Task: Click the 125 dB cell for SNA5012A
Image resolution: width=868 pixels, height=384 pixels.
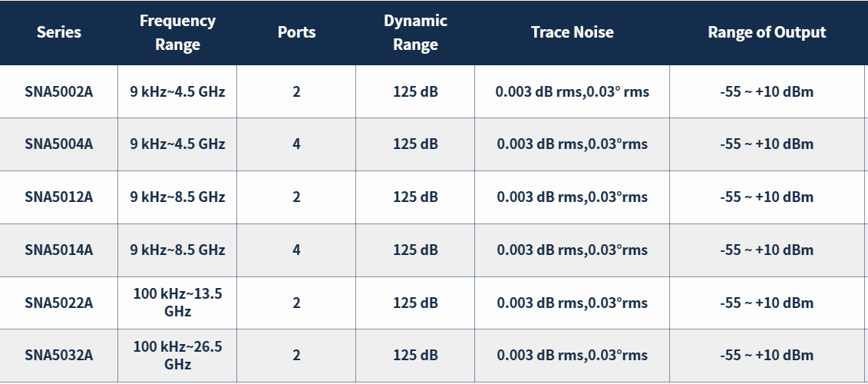Action: pos(415,197)
